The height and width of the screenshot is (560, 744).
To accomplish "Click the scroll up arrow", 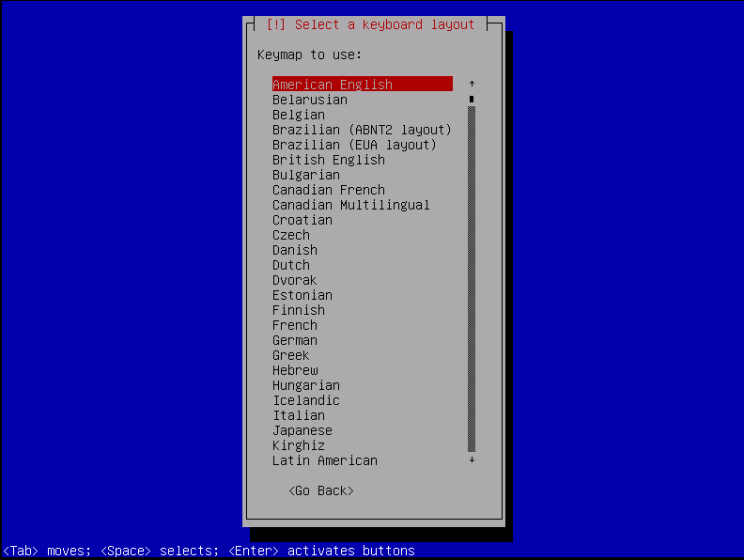I will (472, 85).
